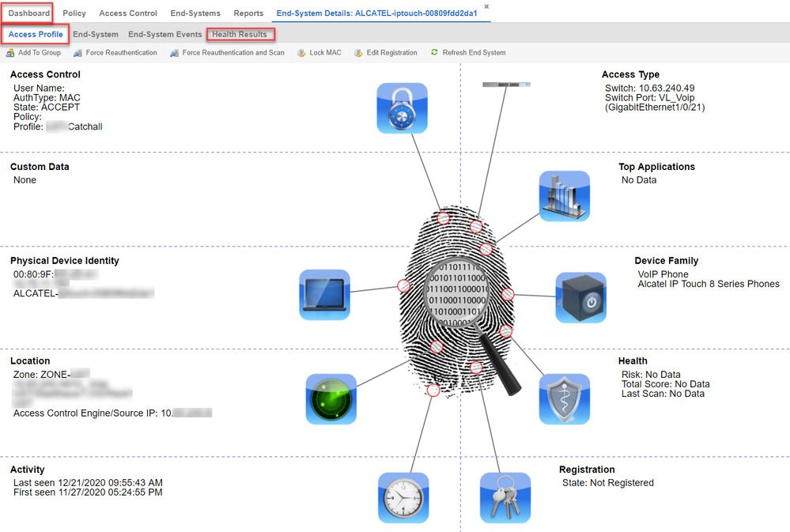Click Edit Registration in the toolbar
This screenshot has height=532, width=790.
pyautogui.click(x=385, y=53)
